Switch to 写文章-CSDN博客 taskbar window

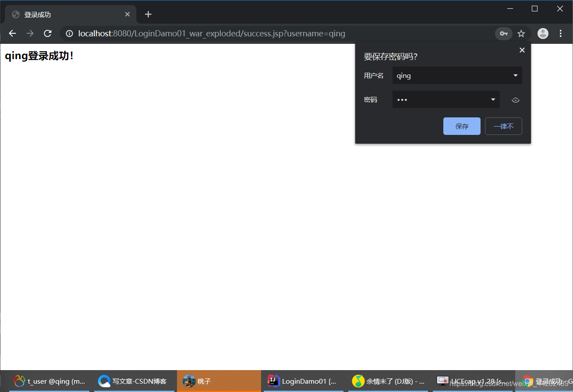[x=134, y=381]
